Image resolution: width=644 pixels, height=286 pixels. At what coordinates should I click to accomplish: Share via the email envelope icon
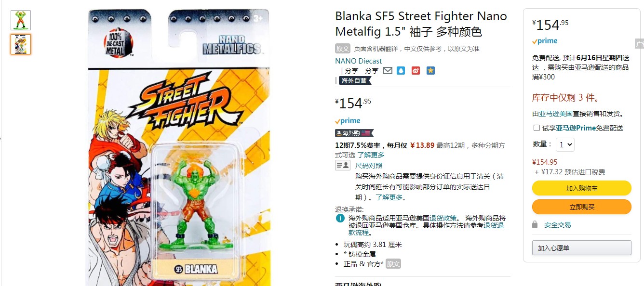[388, 71]
